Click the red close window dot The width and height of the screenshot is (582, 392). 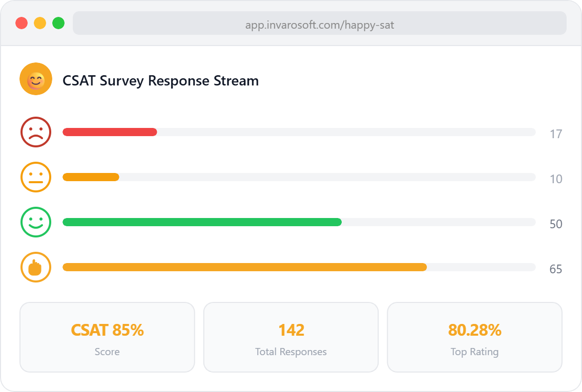pyautogui.click(x=22, y=23)
